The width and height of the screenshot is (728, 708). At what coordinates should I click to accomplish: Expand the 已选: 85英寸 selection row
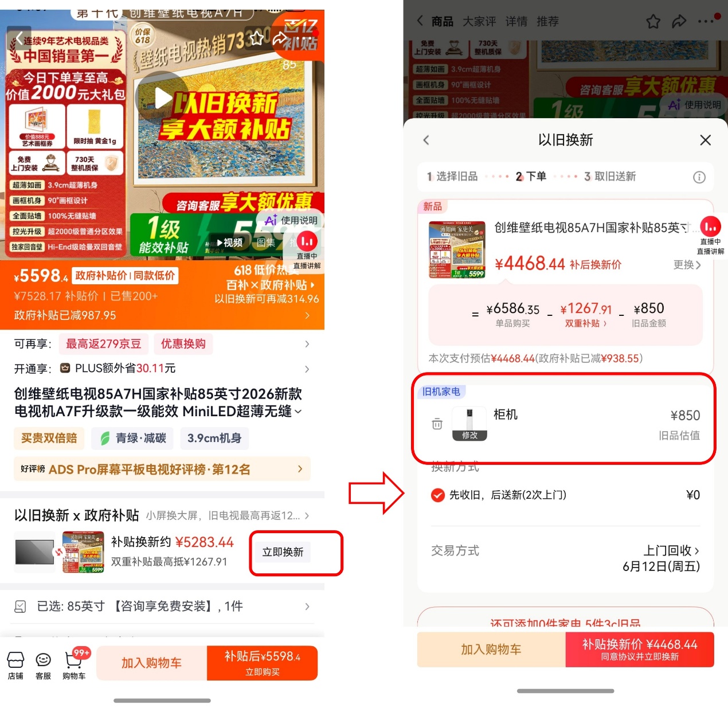point(162,606)
